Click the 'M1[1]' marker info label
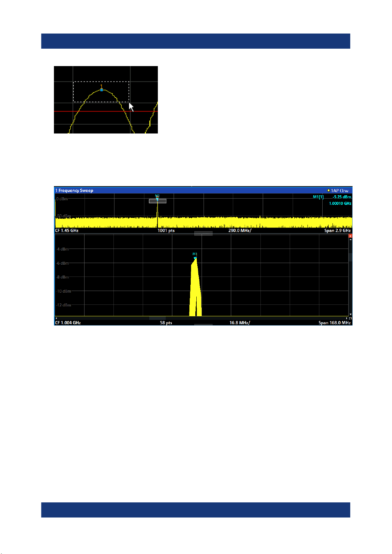The height and width of the screenshot is (554, 392). pos(318,197)
